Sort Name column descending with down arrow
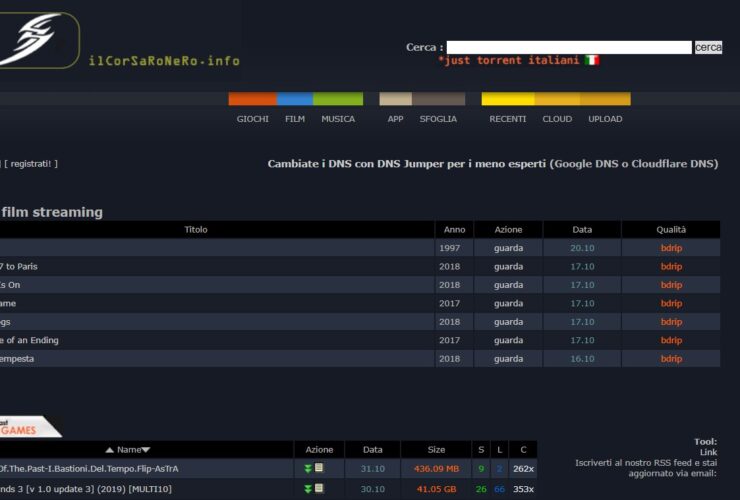 [146, 450]
